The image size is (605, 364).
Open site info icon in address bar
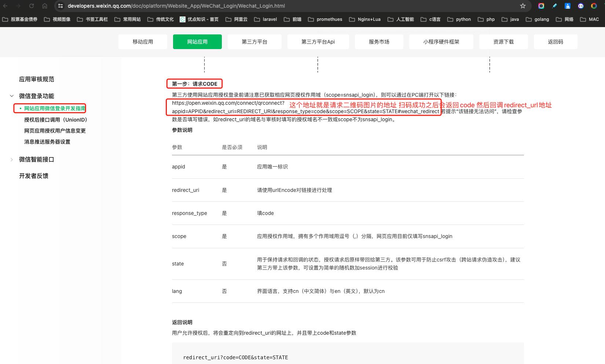pos(60,6)
